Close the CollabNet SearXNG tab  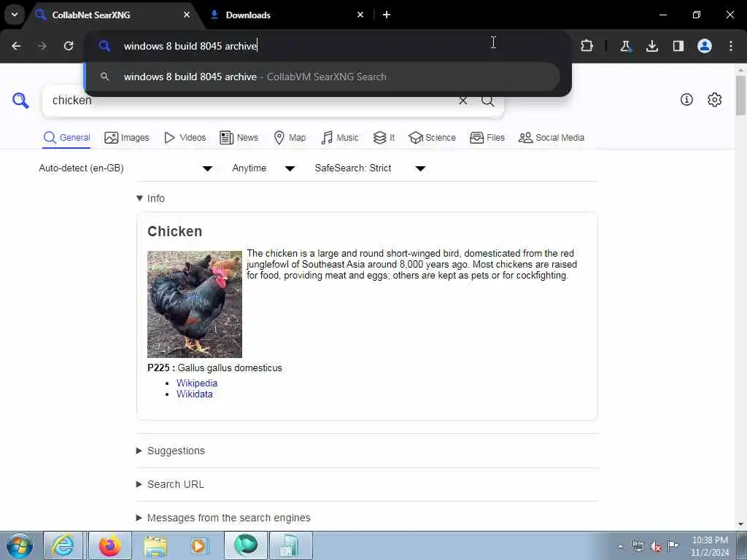[x=187, y=15]
